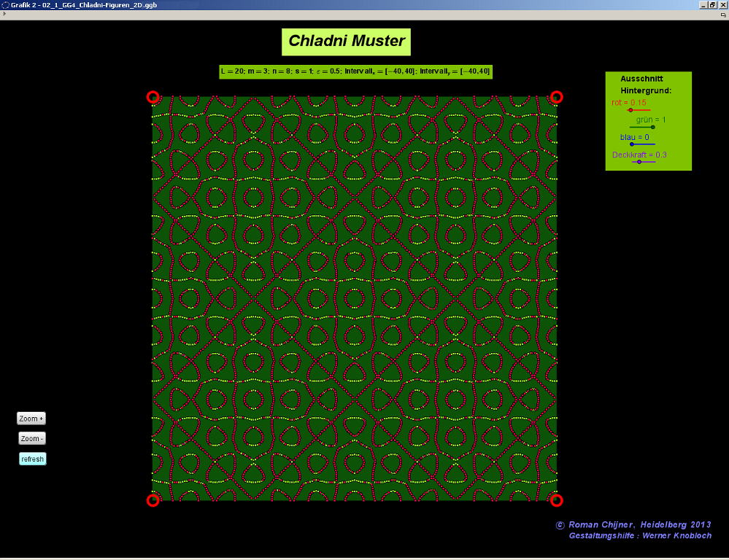
Task: Expand the style bar arrow below the title
Action: [5, 14]
